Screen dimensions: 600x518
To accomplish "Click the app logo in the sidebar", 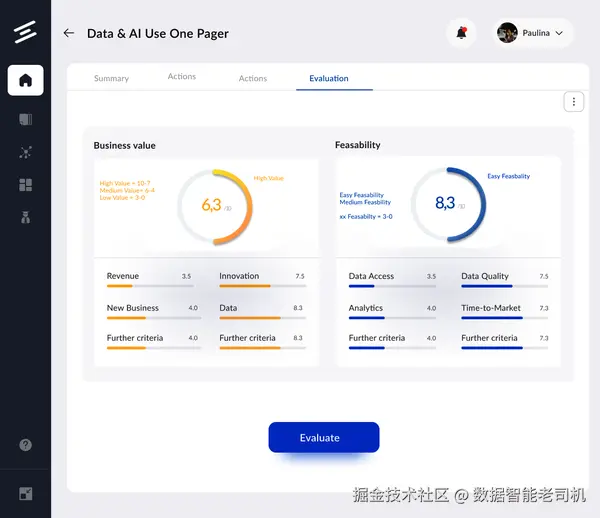I will (25, 32).
